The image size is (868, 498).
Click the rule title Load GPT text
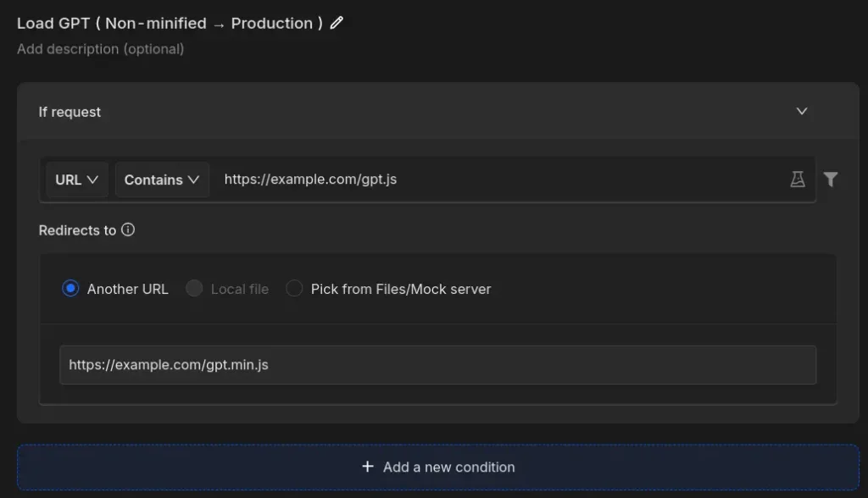point(170,23)
